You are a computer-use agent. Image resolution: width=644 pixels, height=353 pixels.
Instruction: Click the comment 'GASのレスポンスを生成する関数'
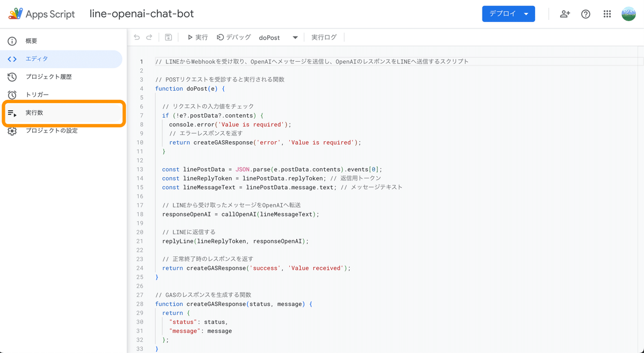(x=203, y=295)
